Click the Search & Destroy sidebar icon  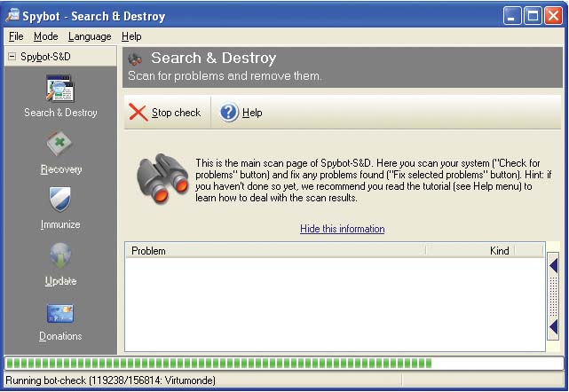[60, 90]
